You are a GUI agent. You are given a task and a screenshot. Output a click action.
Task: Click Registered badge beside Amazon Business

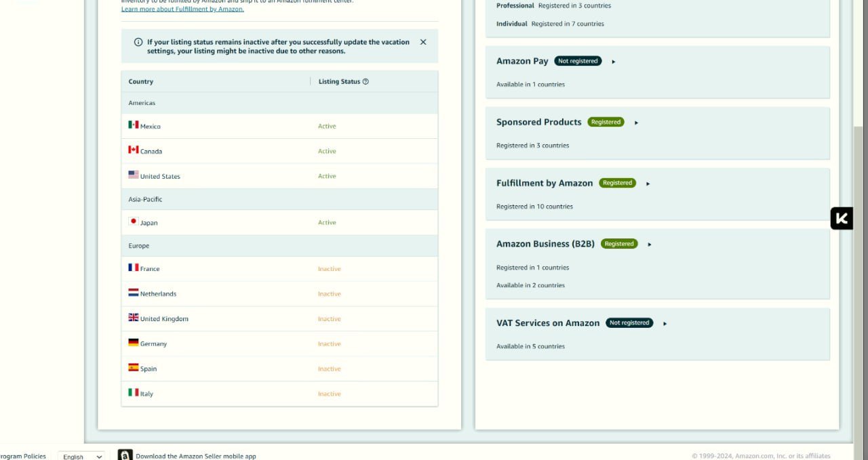(619, 244)
